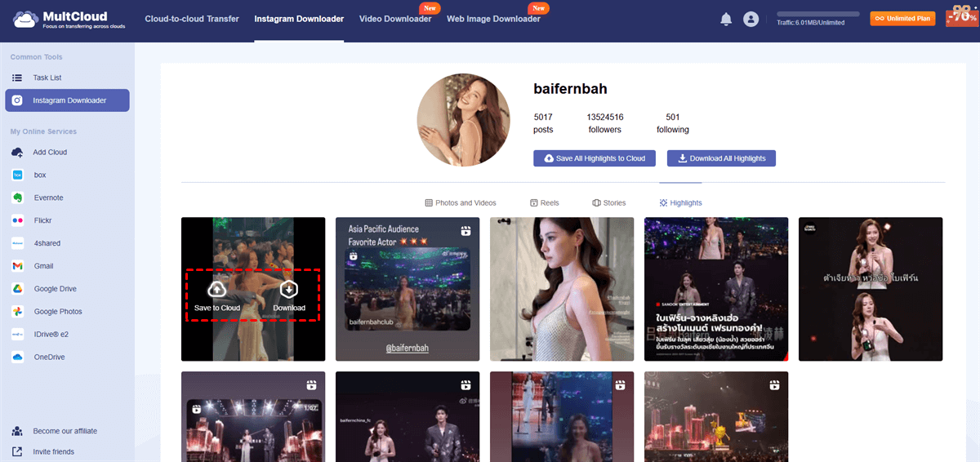Switch to the Highlights tab
Viewport: 980px width, 462px height.
[680, 202]
